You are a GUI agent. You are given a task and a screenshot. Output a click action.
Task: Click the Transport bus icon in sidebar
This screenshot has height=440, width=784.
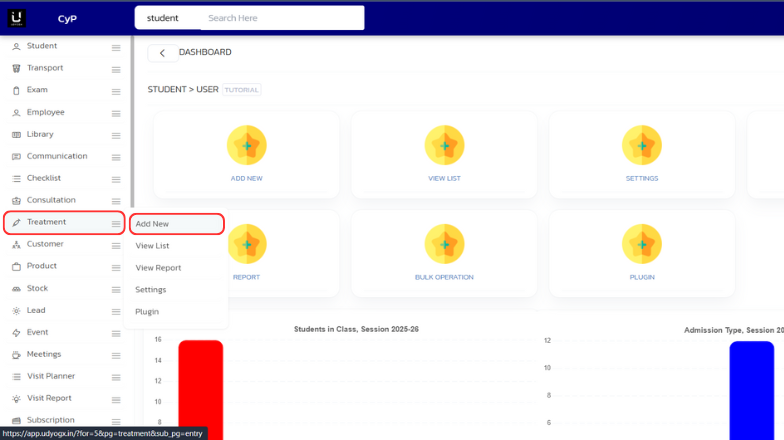click(x=16, y=68)
